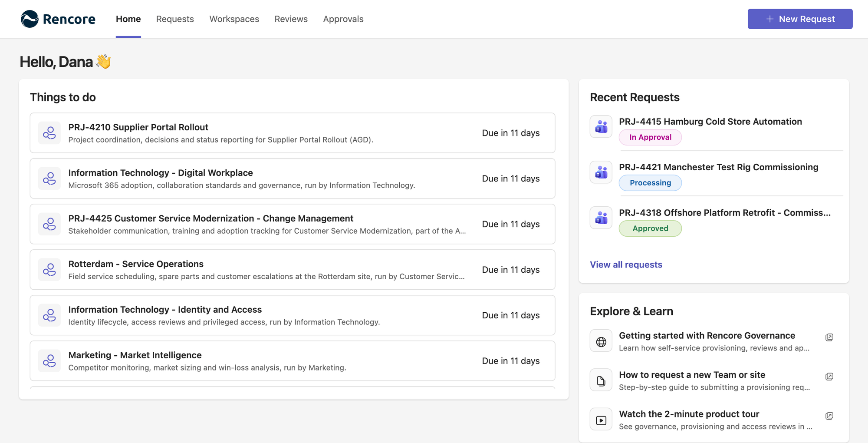Click the Processing status badge
This screenshot has height=443, width=868.
pos(650,183)
